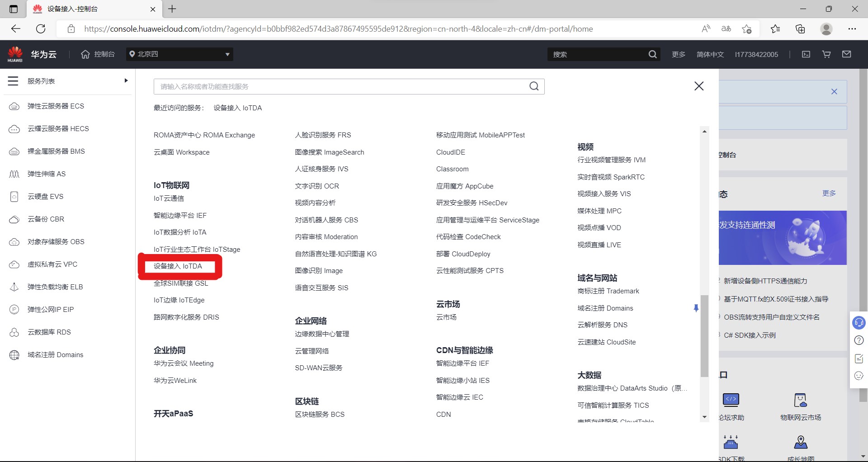Viewport: 868px width, 462px height.
Task: Open the 简体中文 language menu
Action: click(x=710, y=54)
